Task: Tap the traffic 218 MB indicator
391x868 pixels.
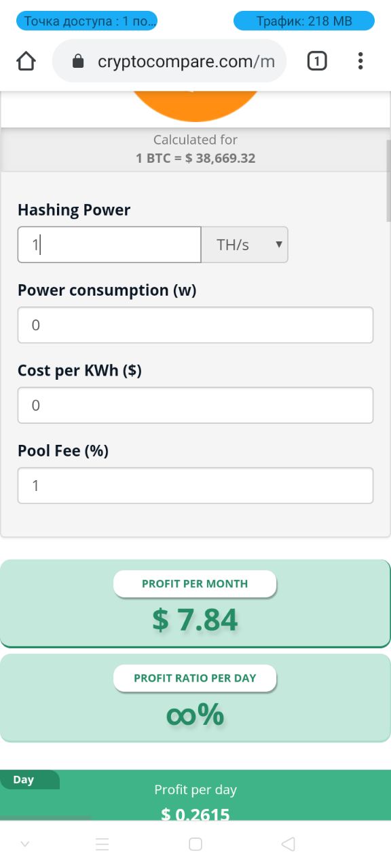Action: [304, 21]
